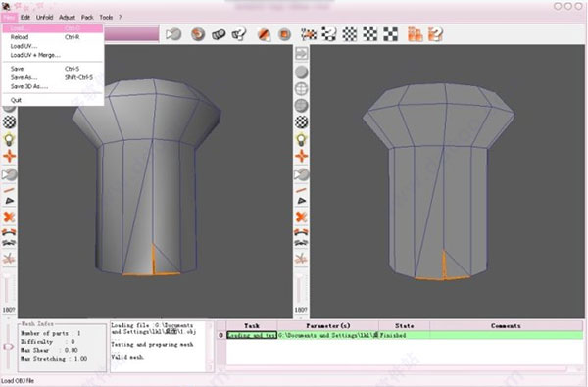This screenshot has height=387, width=588.
Task: Toggle solid grey sphere in right viewport toolbar
Action: pos(302,72)
